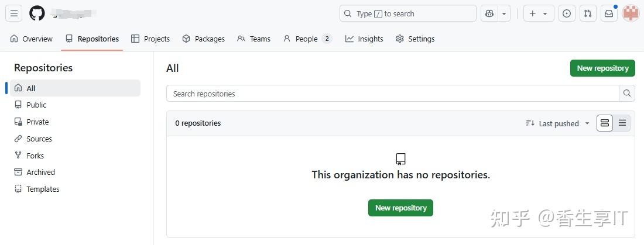The width and height of the screenshot is (644, 245).
Task: Filter by Private repositories
Action: (37, 122)
